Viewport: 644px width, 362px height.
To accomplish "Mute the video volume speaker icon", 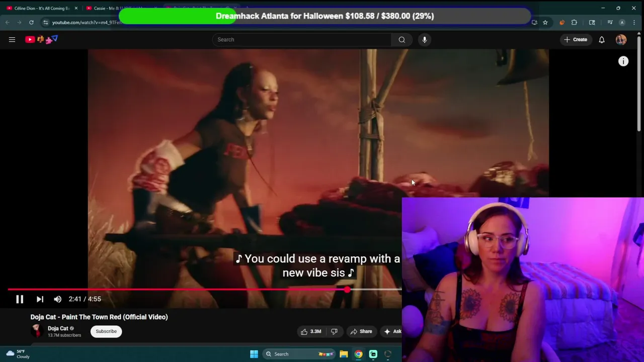I will 57,299.
